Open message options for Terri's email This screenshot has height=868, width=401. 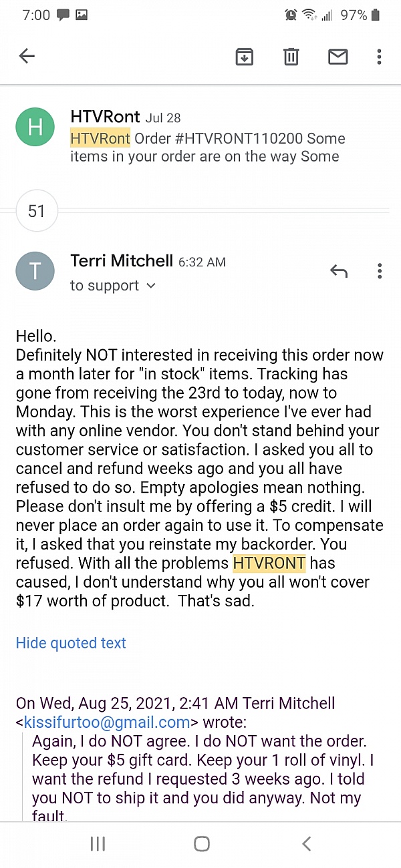[x=379, y=271]
